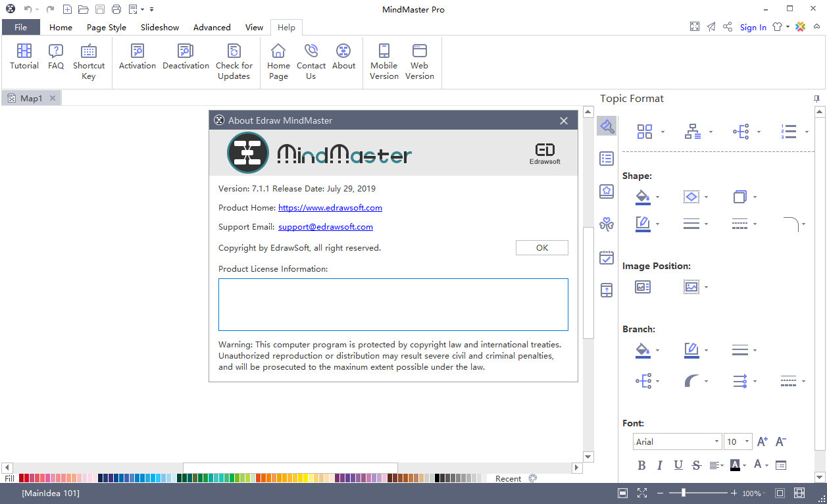
Task: Open the Web Version icon
Action: (x=420, y=62)
